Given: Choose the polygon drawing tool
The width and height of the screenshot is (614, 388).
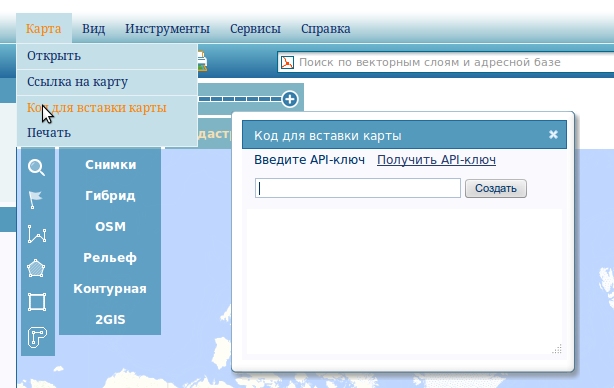Looking at the screenshot, I should tap(36, 268).
